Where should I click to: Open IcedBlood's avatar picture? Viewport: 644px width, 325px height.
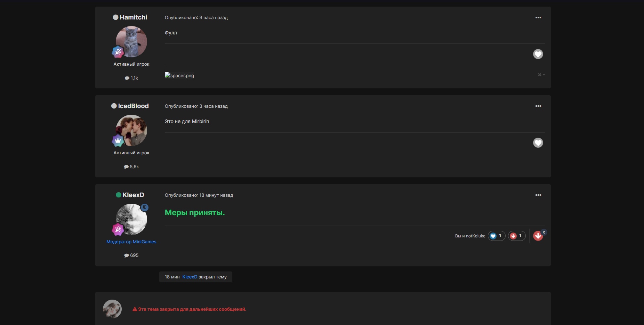click(132, 130)
